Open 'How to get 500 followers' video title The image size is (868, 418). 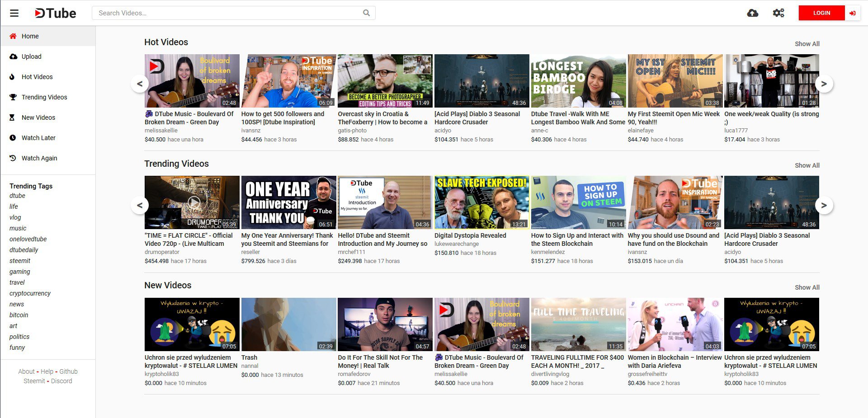(x=283, y=118)
